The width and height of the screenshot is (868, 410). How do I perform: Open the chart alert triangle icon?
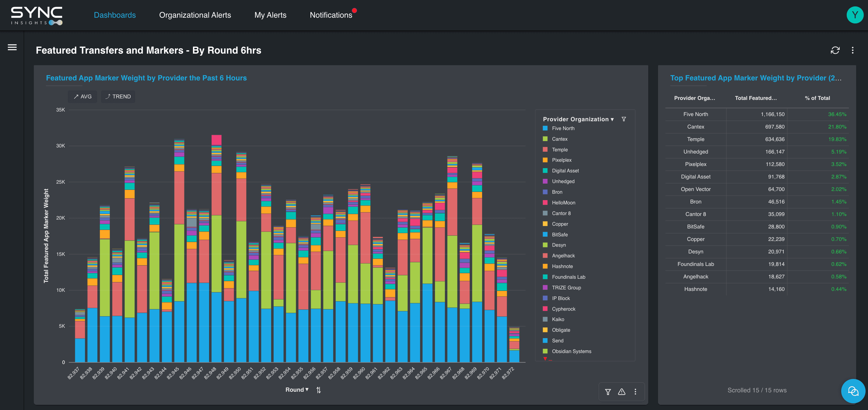tap(621, 392)
